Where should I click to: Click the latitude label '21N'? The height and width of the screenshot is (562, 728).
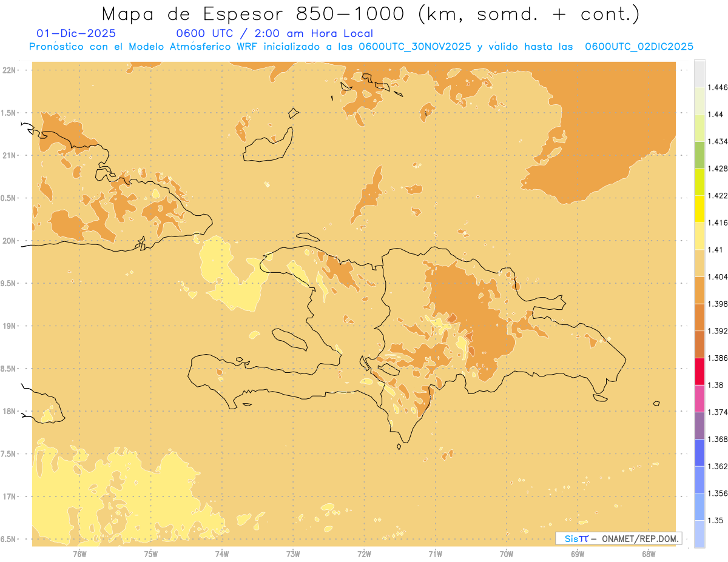coord(9,155)
